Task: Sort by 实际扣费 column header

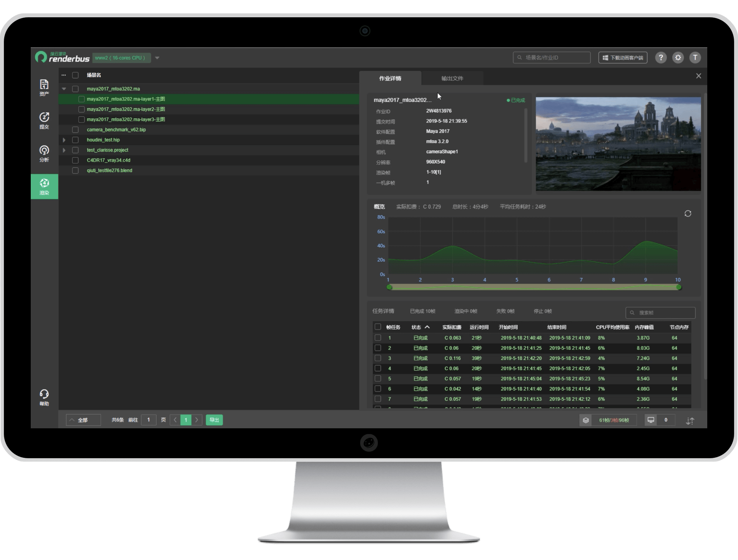Action: [x=452, y=327]
